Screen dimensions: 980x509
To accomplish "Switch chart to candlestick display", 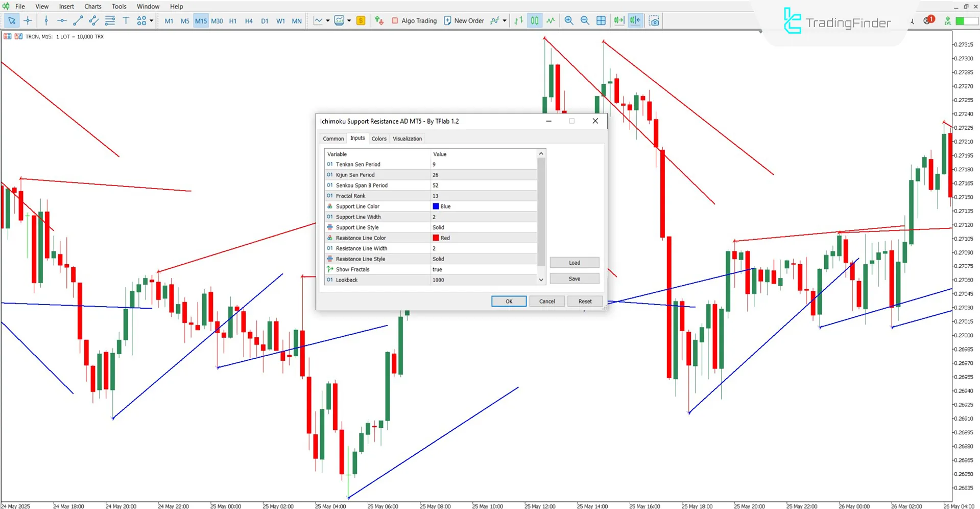I will [534, 20].
